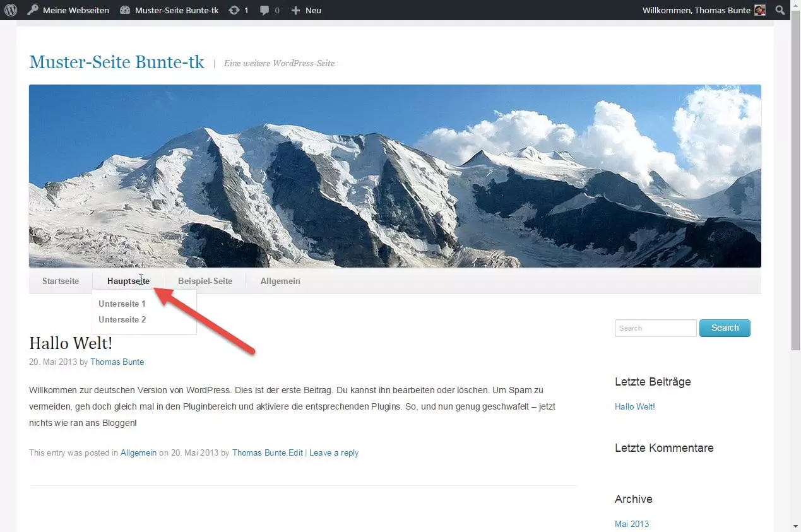Click Leave a reply link
Screen dimensions: 801x532
(x=334, y=452)
